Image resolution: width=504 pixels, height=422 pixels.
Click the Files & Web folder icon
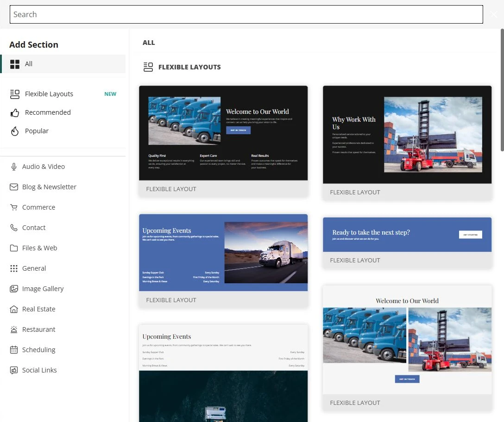pos(14,248)
